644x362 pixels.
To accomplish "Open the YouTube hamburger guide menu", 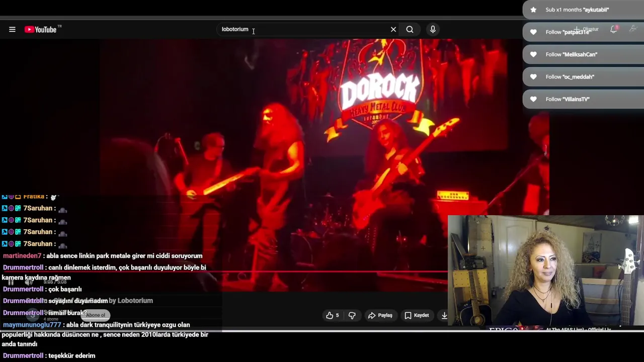I will click(x=12, y=30).
